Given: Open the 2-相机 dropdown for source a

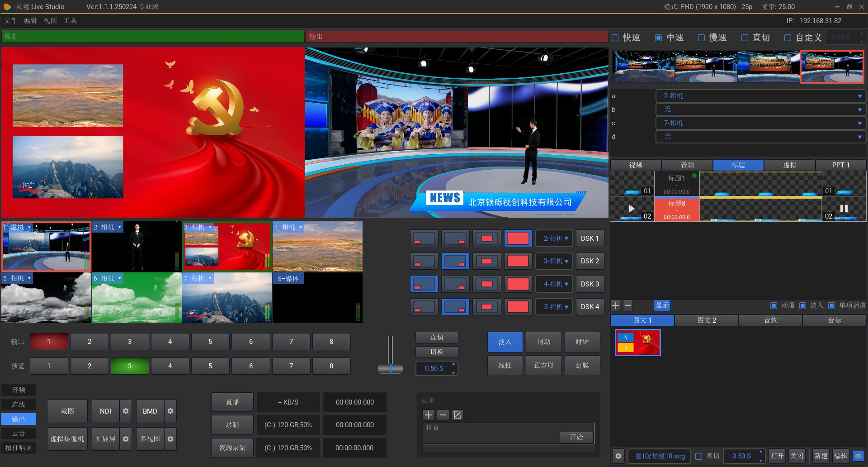Looking at the screenshot, I should (760, 96).
